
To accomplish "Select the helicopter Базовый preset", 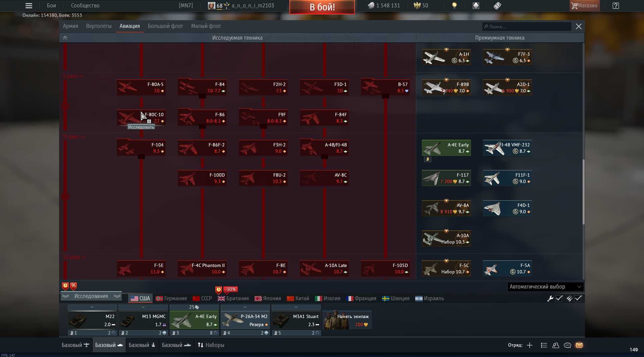I will 142,345.
